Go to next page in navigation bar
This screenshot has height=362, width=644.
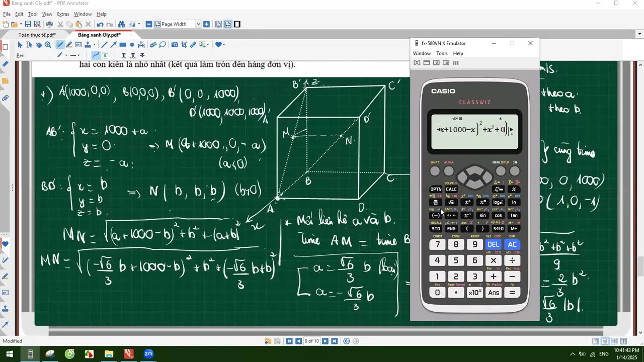[x=325, y=341]
